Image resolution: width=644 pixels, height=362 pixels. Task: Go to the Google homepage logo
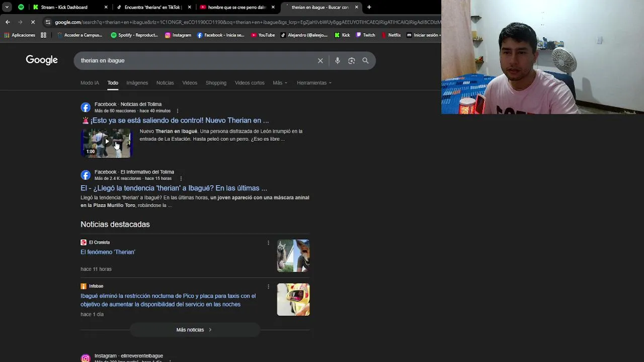(x=42, y=60)
